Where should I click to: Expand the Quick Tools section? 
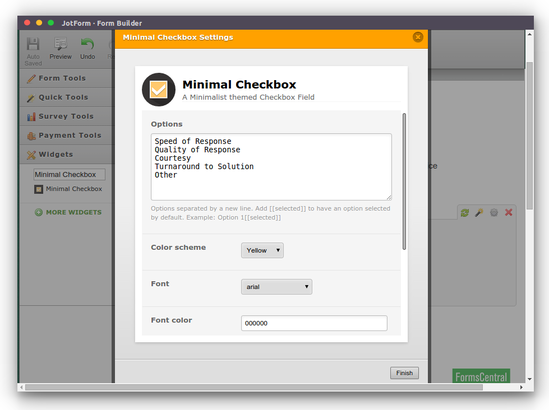(67, 97)
